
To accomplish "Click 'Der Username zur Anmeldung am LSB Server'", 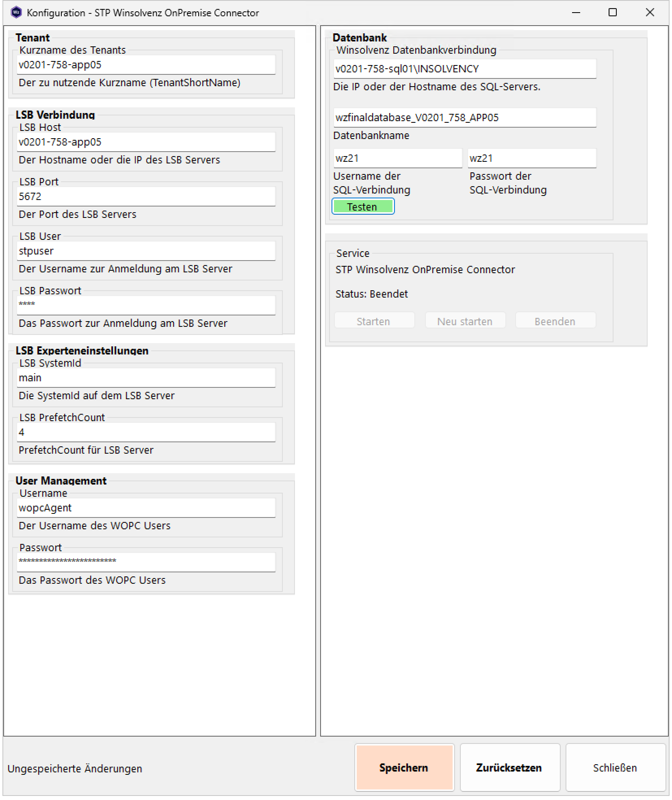I will tap(126, 269).
